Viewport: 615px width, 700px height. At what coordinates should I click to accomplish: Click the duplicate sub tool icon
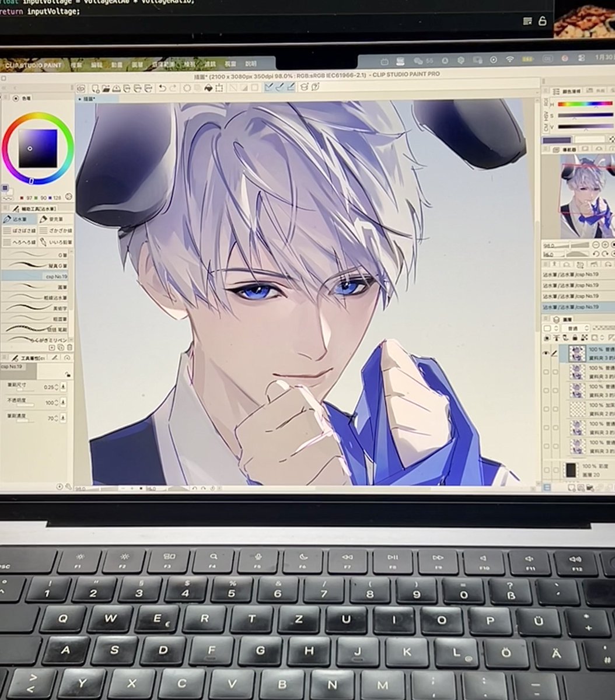[61, 347]
